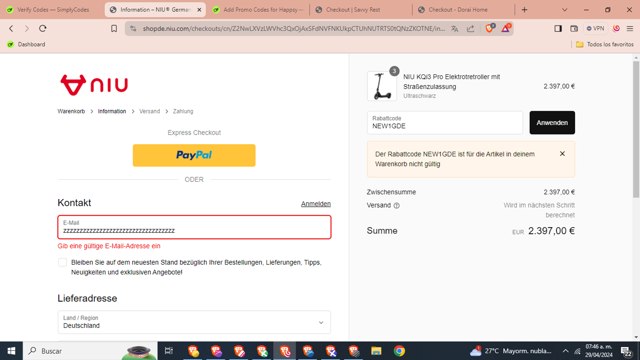This screenshot has height=360, width=640.
Task: Go back using the browser back arrow
Action: click(x=11, y=29)
